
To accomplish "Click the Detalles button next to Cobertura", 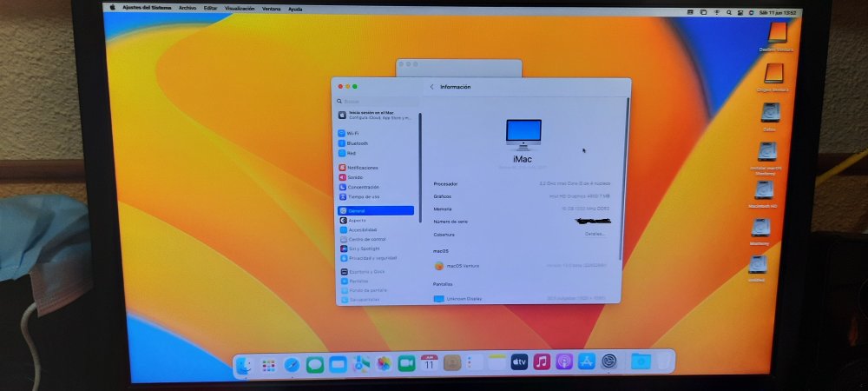I will (595, 234).
